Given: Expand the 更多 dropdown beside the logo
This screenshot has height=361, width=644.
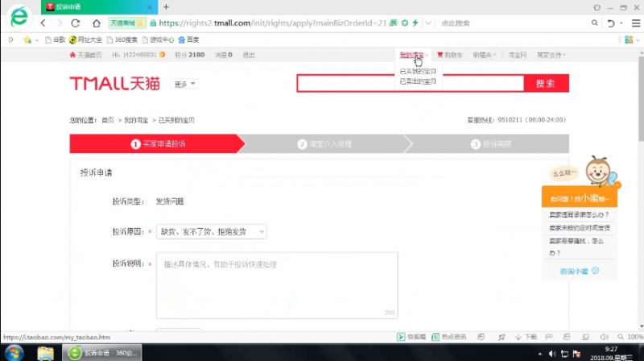Looking at the screenshot, I should pyautogui.click(x=184, y=84).
